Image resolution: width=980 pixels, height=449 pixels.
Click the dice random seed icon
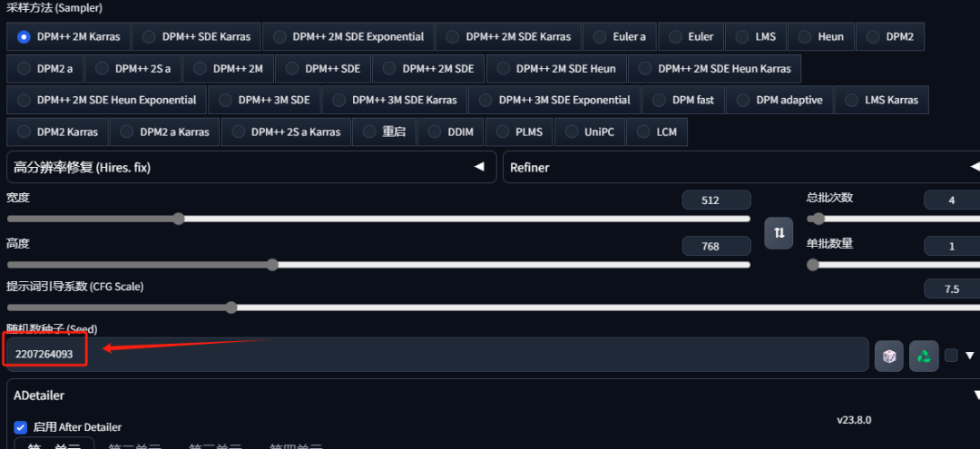(x=888, y=356)
